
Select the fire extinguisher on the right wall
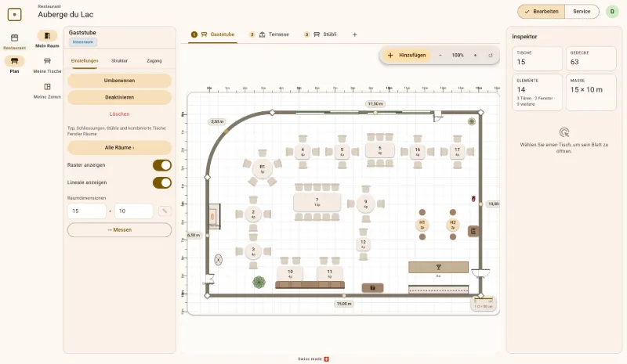(x=473, y=199)
